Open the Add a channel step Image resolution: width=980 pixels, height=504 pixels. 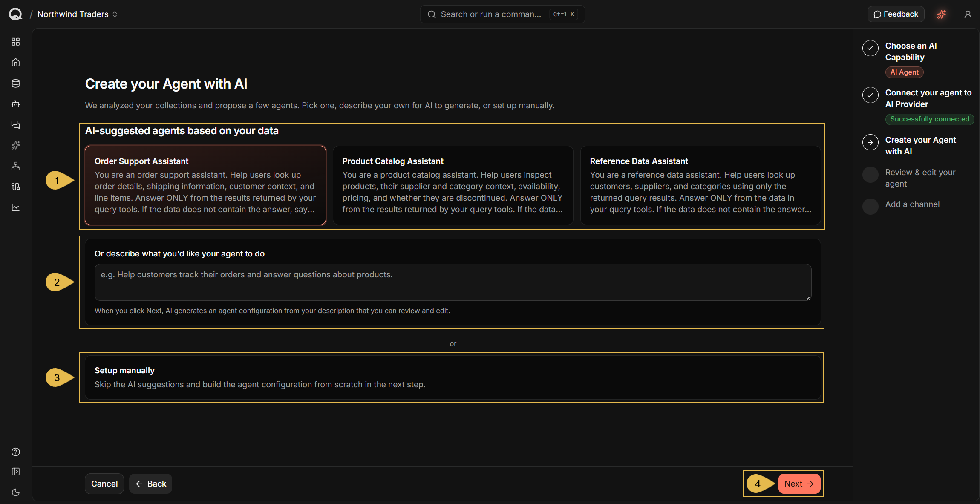click(912, 204)
